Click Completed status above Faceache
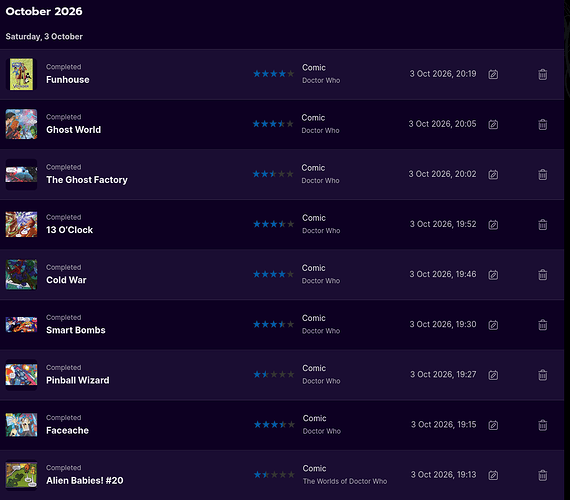570x500 pixels. click(64, 418)
